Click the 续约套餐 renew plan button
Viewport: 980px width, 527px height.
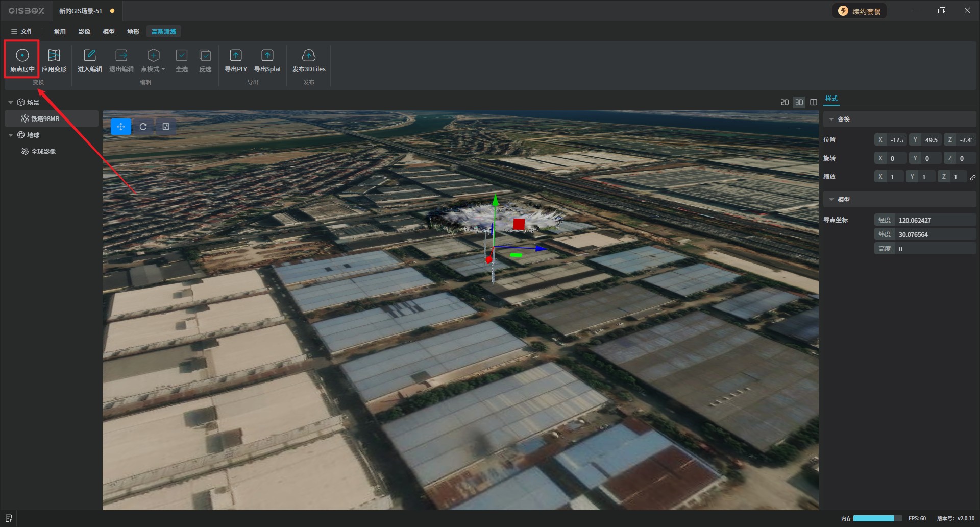point(860,11)
